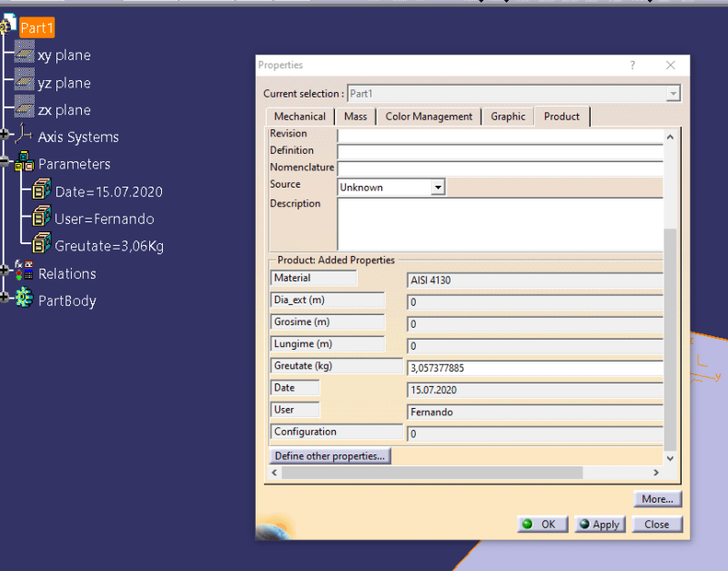Click the Revision input field

pyautogui.click(x=500, y=135)
